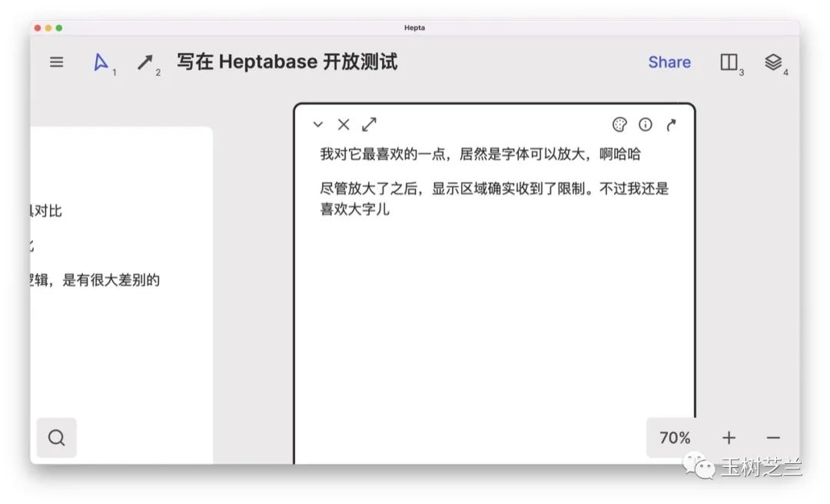The image size is (830, 504).
Task: Select the arrow connection tool
Action: point(145,62)
